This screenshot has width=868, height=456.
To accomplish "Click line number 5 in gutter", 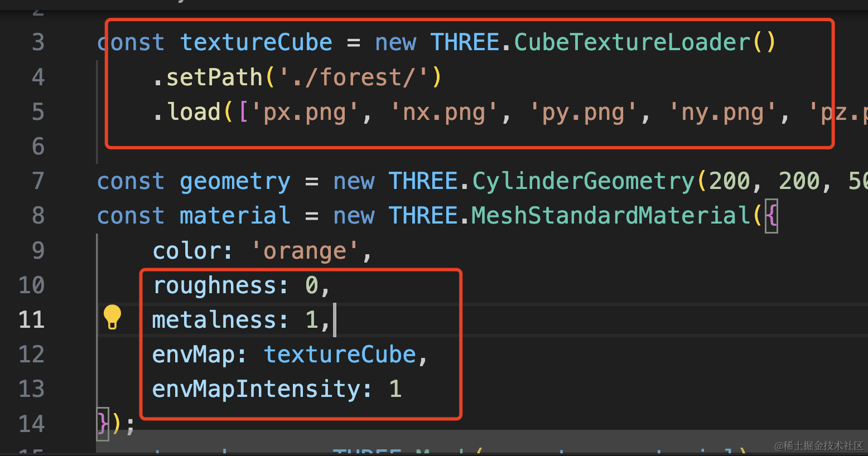I will pyautogui.click(x=38, y=111).
